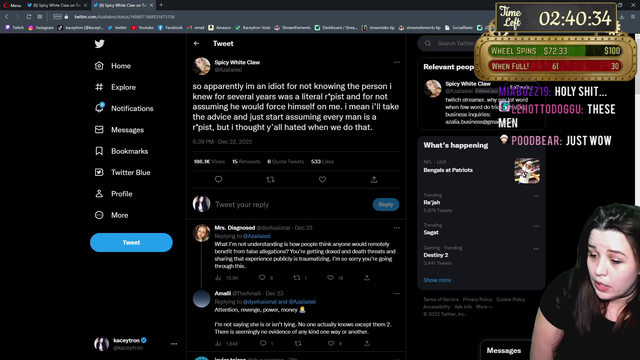Click the Twitter bird logo
The image size is (640, 360).
[99, 44]
